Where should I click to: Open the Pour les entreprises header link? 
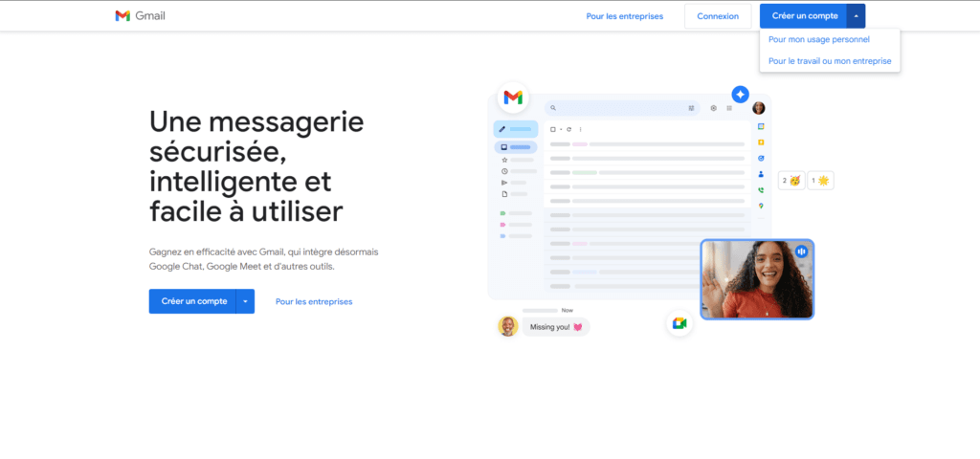point(624,16)
